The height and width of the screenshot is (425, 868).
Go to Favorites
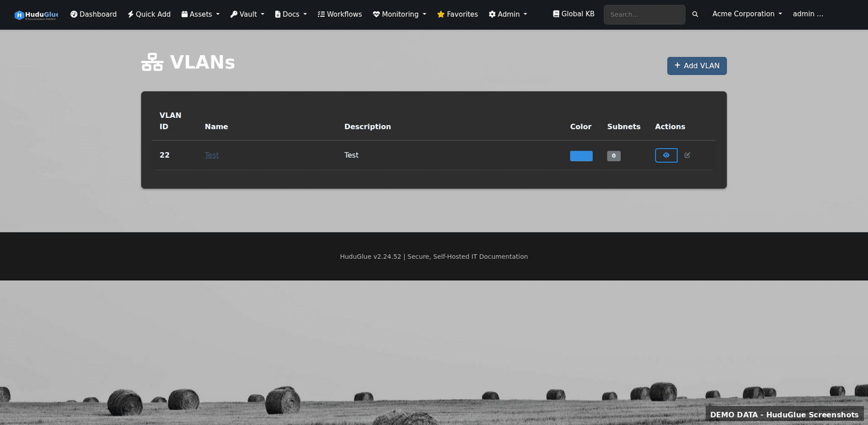pyautogui.click(x=458, y=14)
